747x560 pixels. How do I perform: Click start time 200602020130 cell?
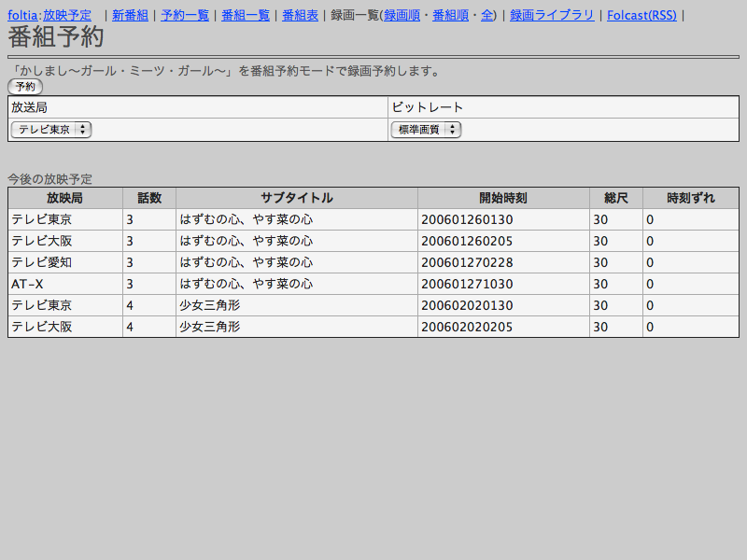467,305
